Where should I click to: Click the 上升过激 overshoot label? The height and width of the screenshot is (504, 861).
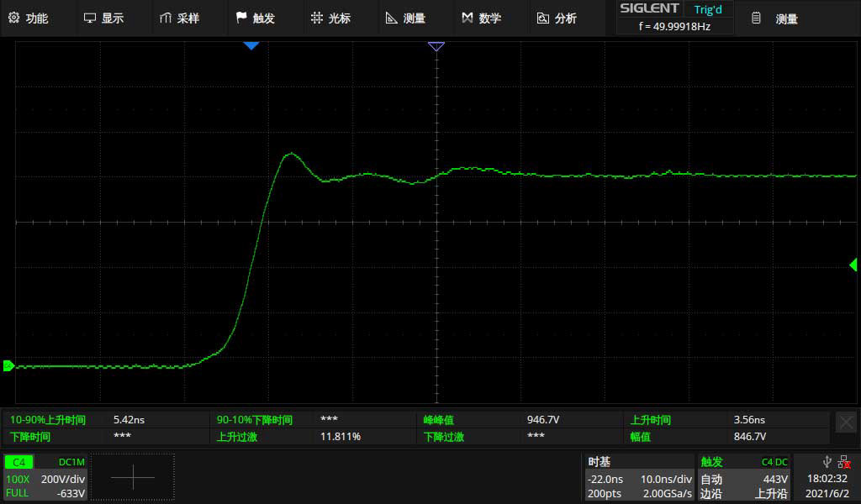[237, 437]
